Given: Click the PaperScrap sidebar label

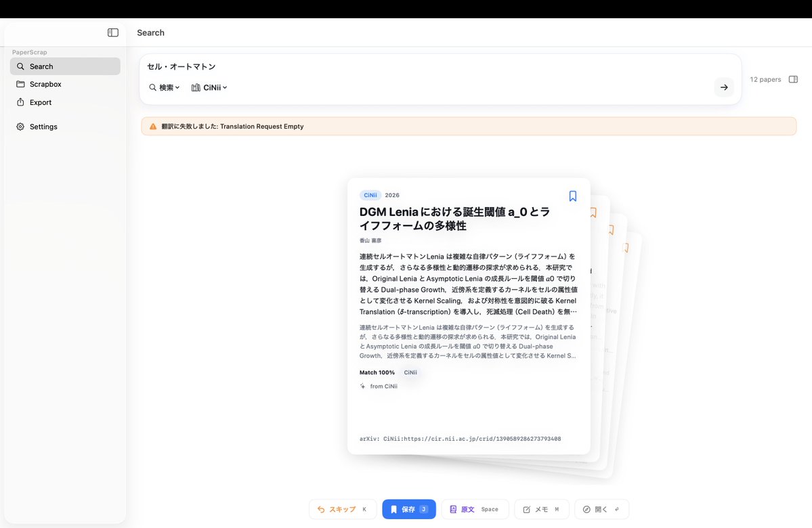Looking at the screenshot, I should click(30, 52).
